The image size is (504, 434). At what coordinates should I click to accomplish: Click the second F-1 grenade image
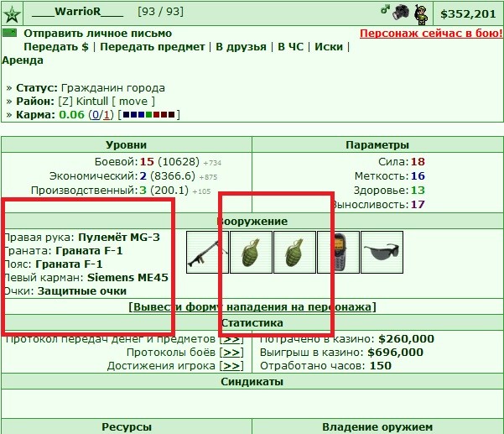[x=294, y=252]
